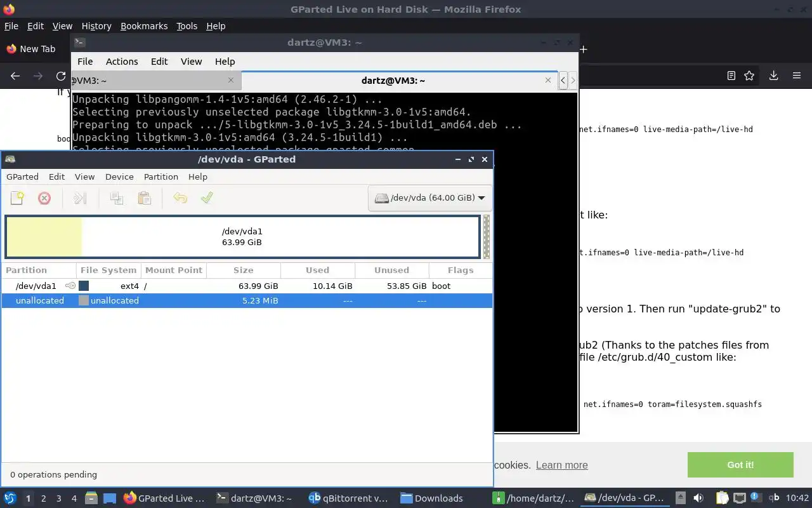Screen dimensions: 812x508
Task: Click the Resize/Move icon in GParted toolbar
Action: pos(80,198)
